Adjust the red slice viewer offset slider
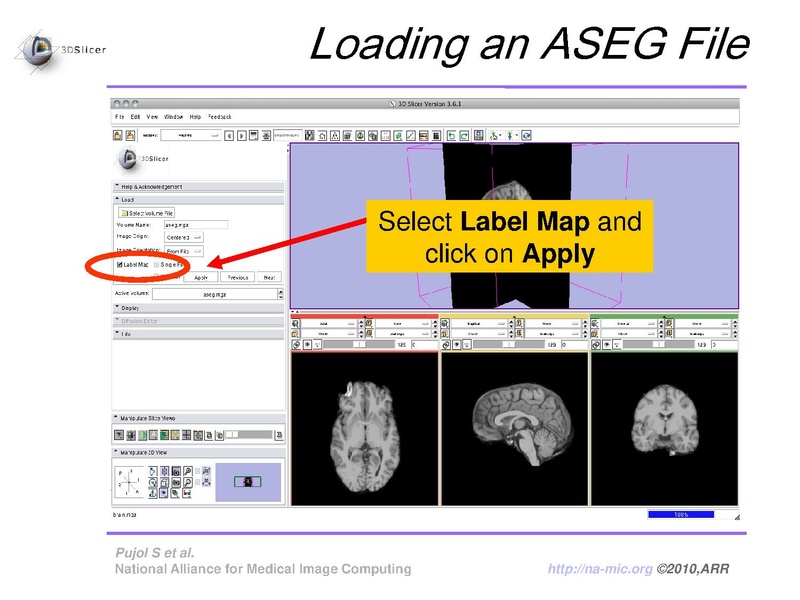Image resolution: width=800 pixels, height=600 pixels. (360, 345)
